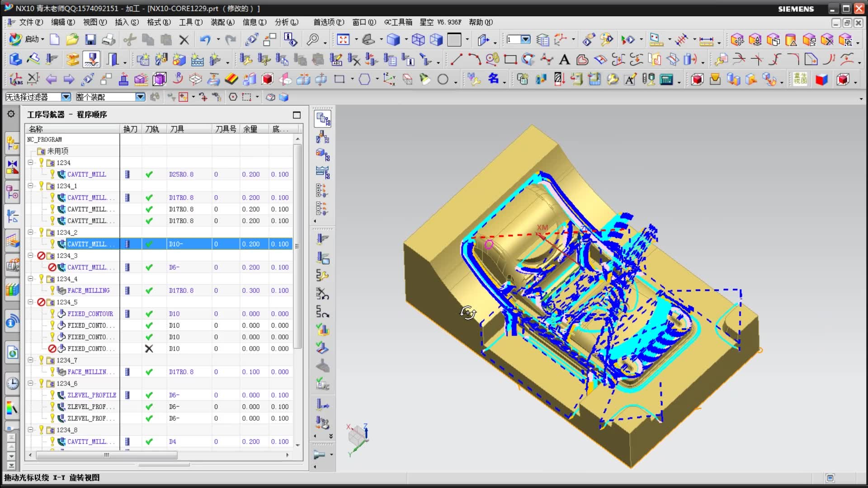Open the 无选择过滤器 filter dropdown

(x=66, y=97)
